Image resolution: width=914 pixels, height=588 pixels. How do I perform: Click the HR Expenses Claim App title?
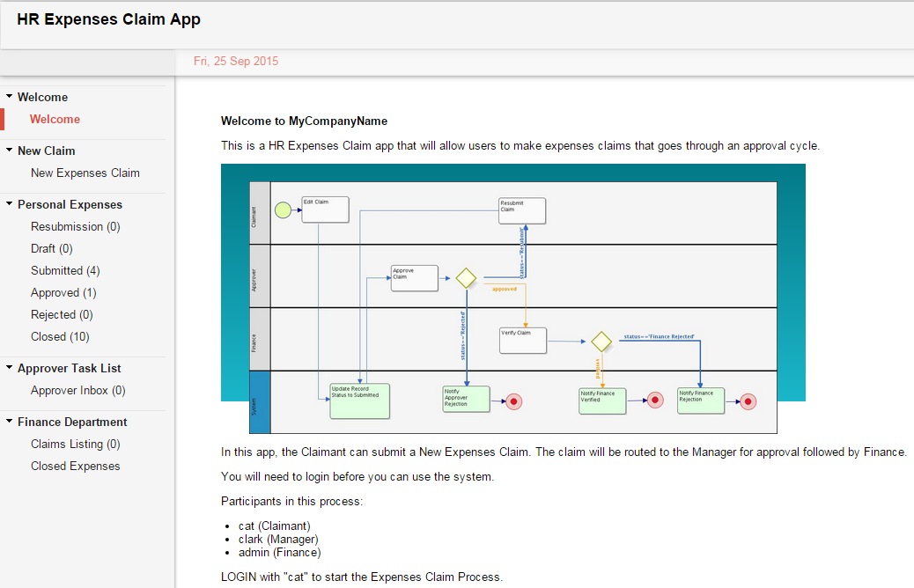click(108, 19)
